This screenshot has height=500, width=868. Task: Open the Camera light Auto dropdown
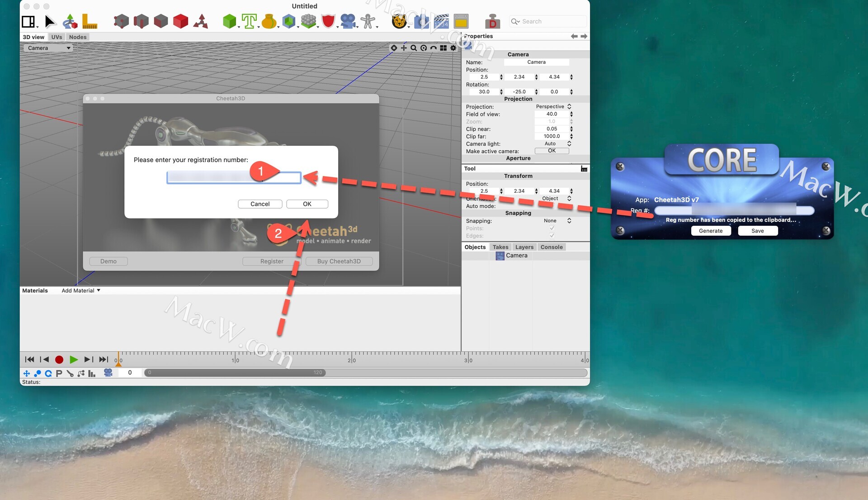(553, 144)
